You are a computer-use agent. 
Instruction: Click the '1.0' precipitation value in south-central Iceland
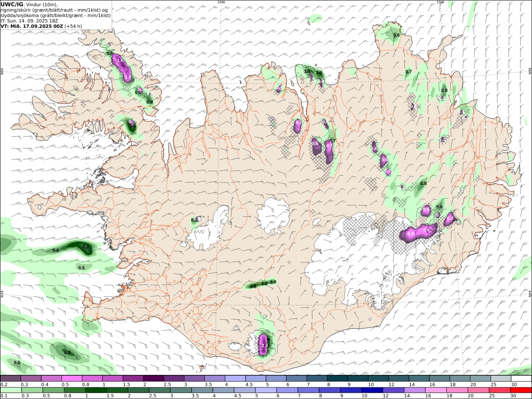(273, 282)
